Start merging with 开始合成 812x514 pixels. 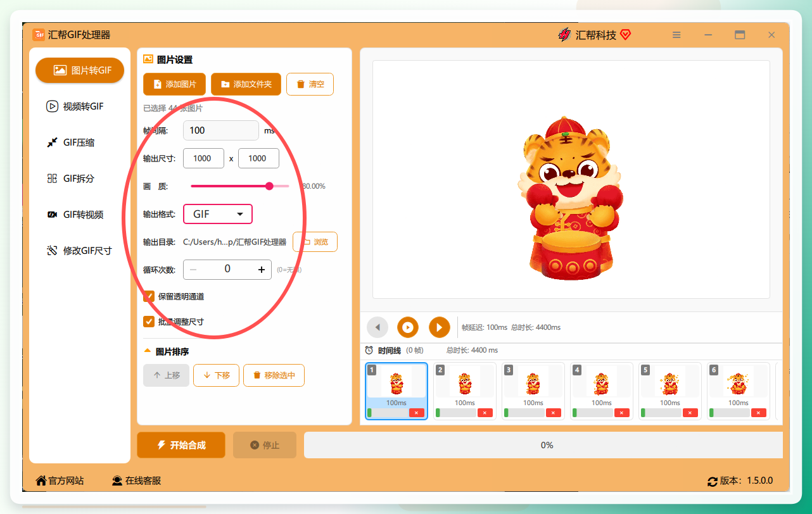pos(181,445)
